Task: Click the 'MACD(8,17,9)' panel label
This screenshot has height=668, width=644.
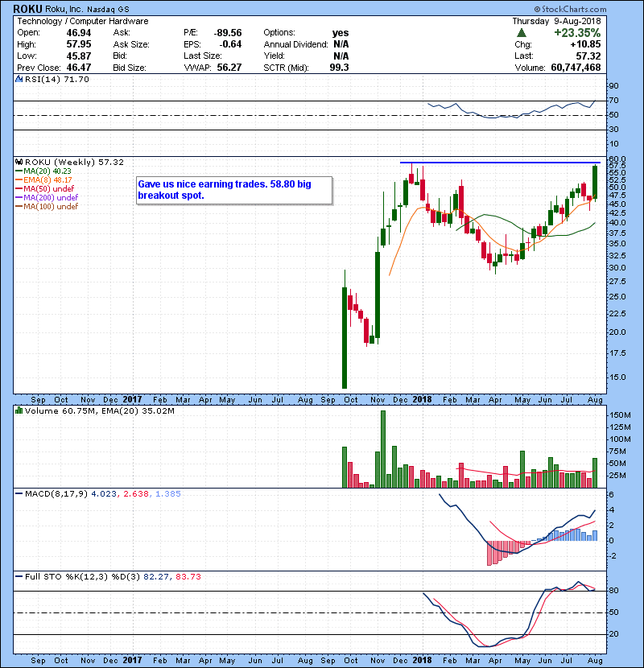Action: pos(56,493)
